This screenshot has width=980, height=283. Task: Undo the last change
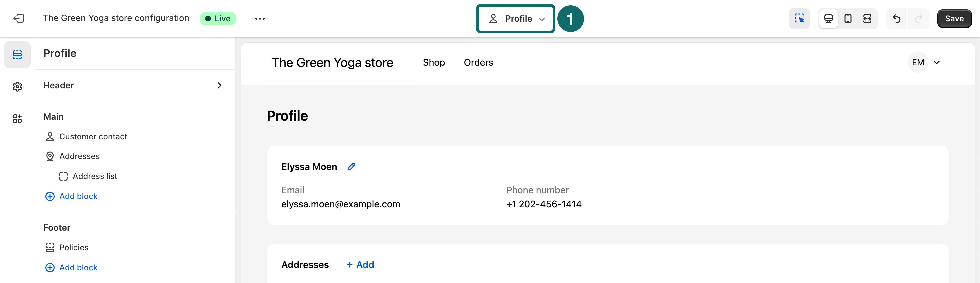[897, 18]
